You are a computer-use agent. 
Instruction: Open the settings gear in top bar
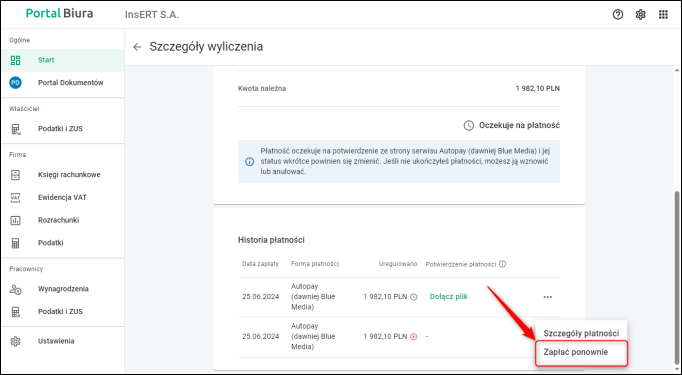[640, 14]
